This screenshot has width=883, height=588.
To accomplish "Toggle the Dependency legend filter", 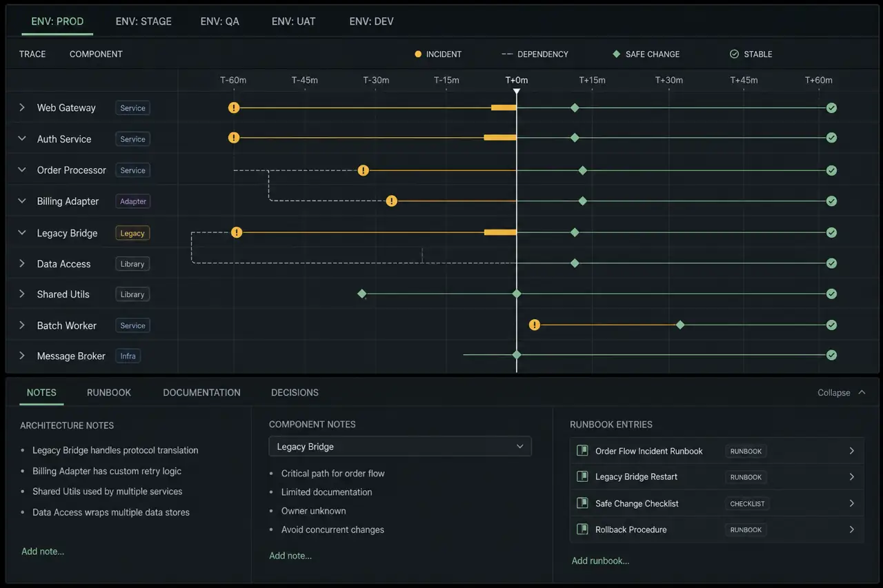I will [x=535, y=54].
